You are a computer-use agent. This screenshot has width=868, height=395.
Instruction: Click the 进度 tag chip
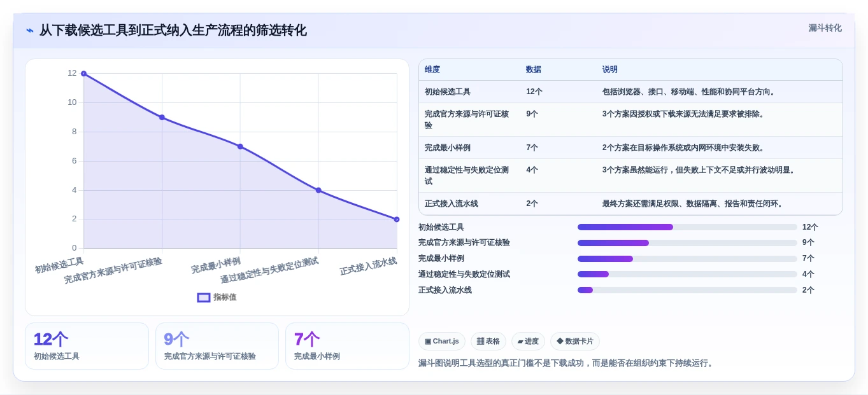528,342
